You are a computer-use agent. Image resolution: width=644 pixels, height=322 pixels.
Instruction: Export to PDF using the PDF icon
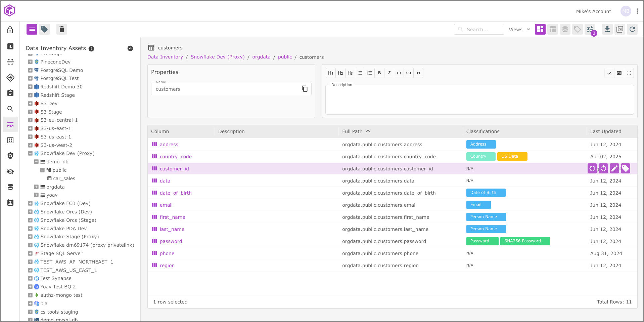pos(620,29)
